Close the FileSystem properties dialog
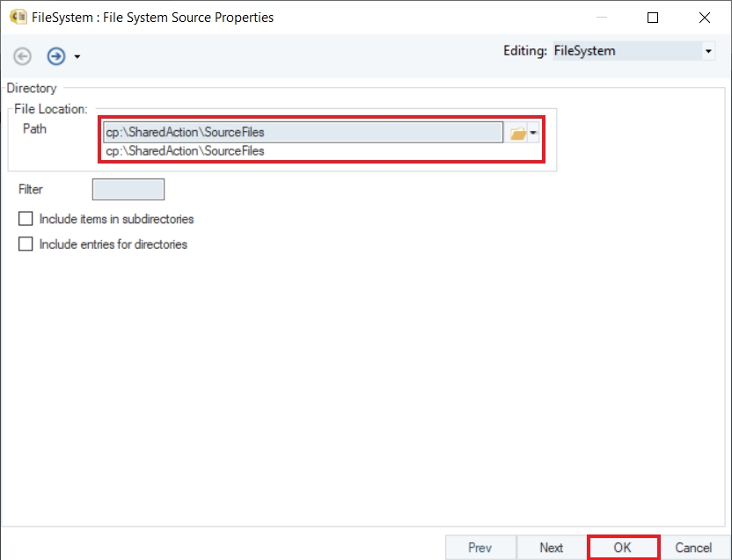This screenshot has width=732, height=560. (x=705, y=18)
